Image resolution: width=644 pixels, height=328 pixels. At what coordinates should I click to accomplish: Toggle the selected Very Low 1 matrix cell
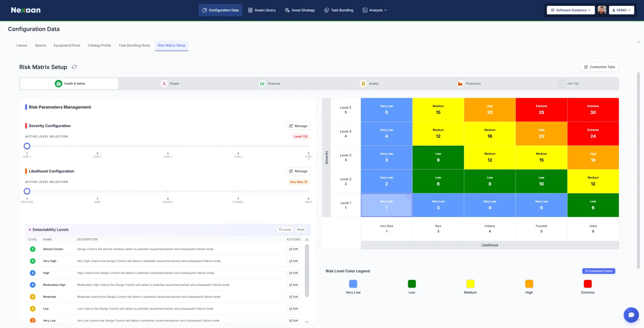pos(386,205)
